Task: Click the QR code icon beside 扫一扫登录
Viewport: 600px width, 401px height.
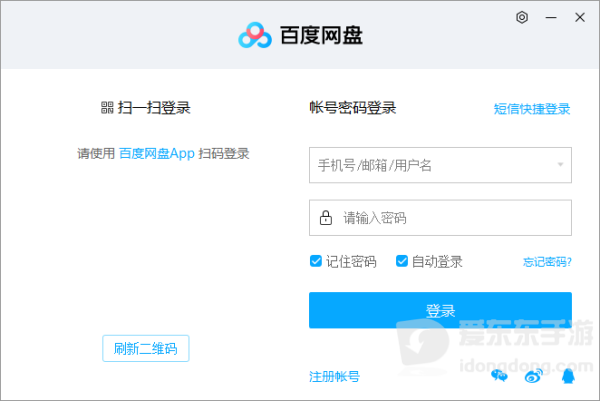Action: tap(107, 108)
